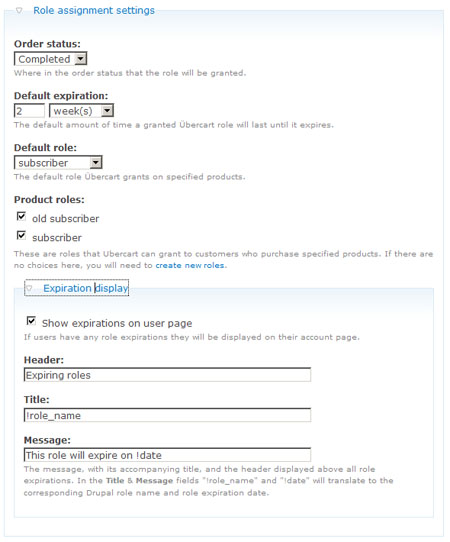Click into the Title !role_name field
The width and height of the screenshot is (450, 542).
click(168, 415)
